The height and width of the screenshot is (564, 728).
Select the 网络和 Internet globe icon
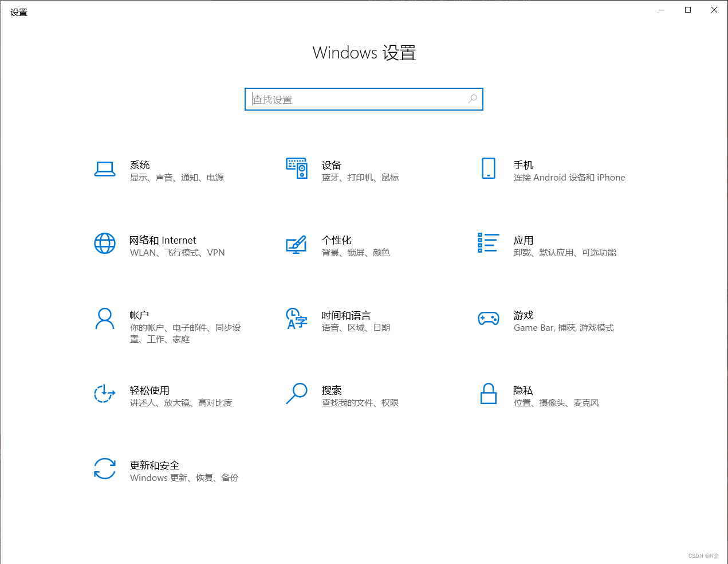[x=105, y=244]
